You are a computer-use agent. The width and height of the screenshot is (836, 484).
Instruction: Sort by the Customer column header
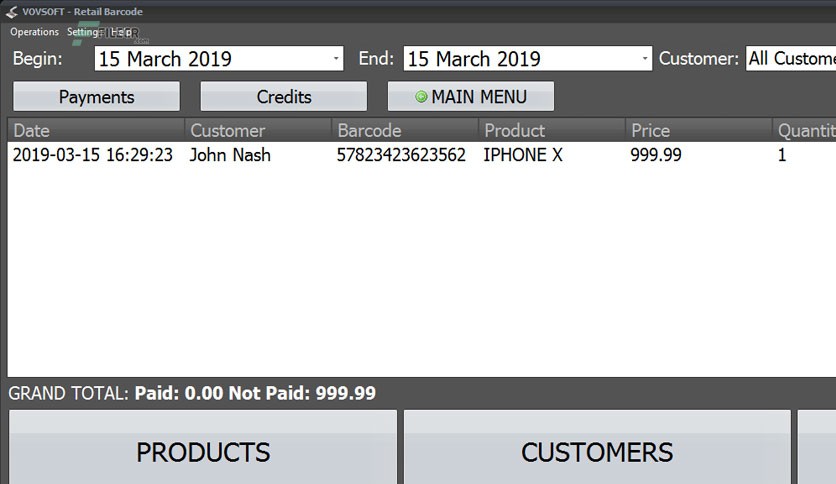click(258, 130)
